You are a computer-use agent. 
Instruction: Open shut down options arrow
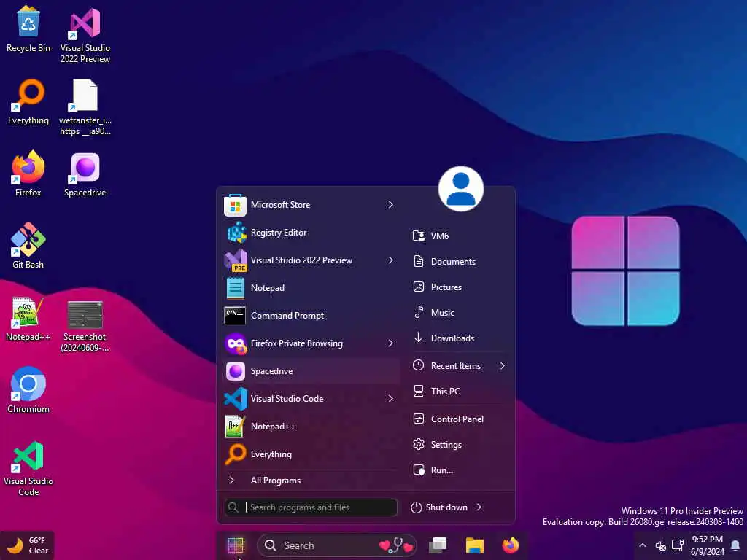(479, 507)
